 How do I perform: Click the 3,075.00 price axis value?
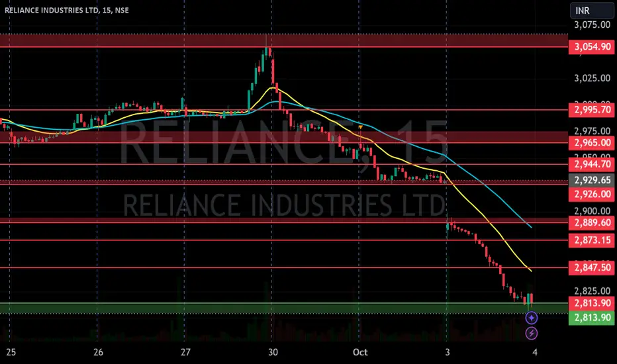coord(592,25)
